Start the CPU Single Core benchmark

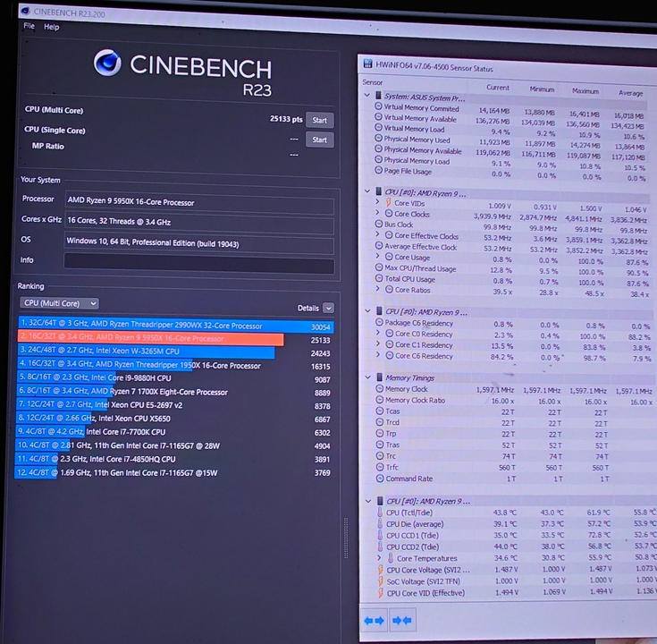(319, 140)
